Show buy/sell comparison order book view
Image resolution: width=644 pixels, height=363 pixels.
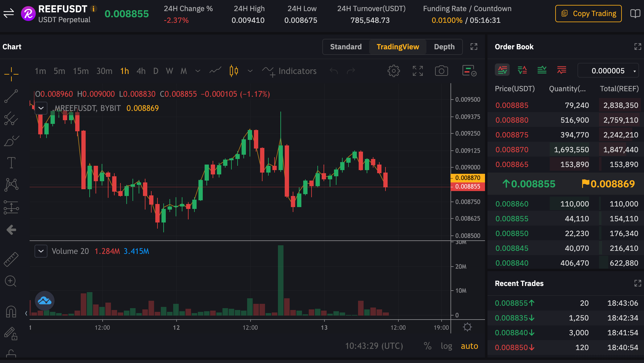pos(522,70)
